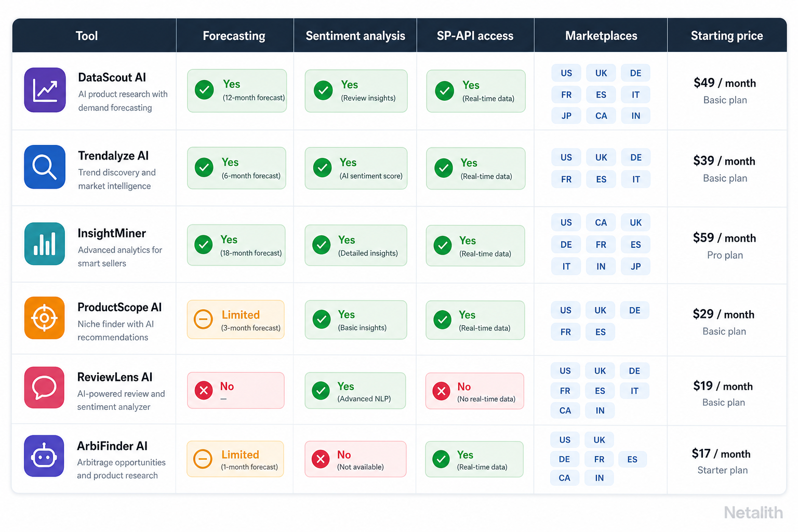Viewport: 798px width, 532px height.
Task: Select the DE marketplace chip for ProductScope AI
Action: (x=635, y=311)
